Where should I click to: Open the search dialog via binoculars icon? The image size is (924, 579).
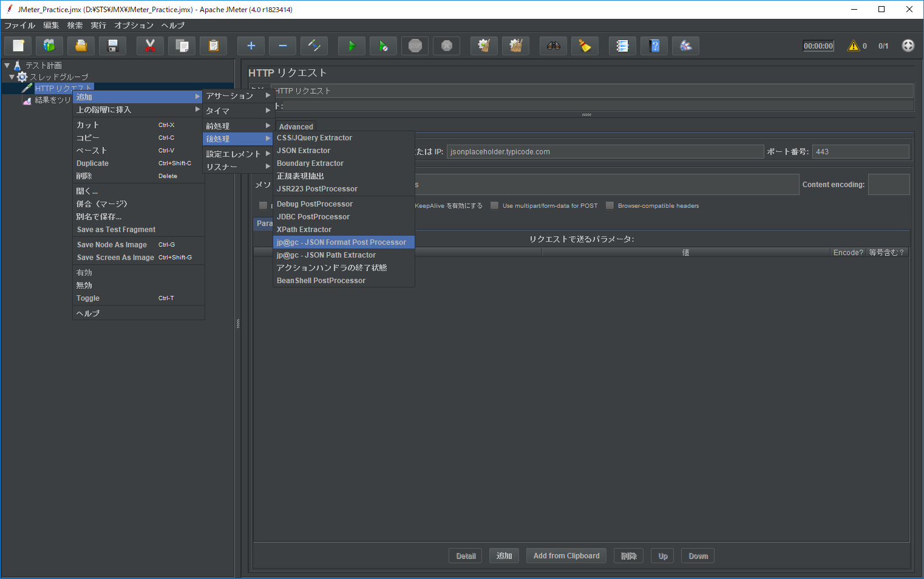coord(553,46)
